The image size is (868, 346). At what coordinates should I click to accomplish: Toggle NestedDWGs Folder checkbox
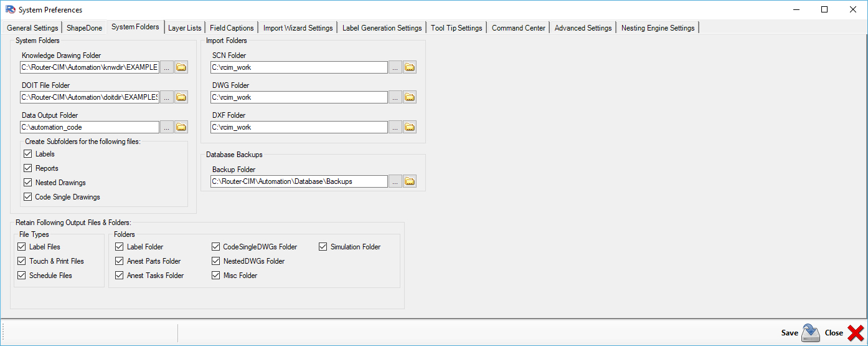coord(216,261)
